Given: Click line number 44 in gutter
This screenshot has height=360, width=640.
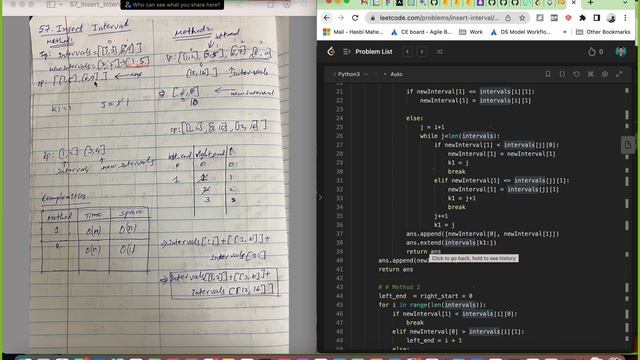Looking at the screenshot, I should 340,296.
